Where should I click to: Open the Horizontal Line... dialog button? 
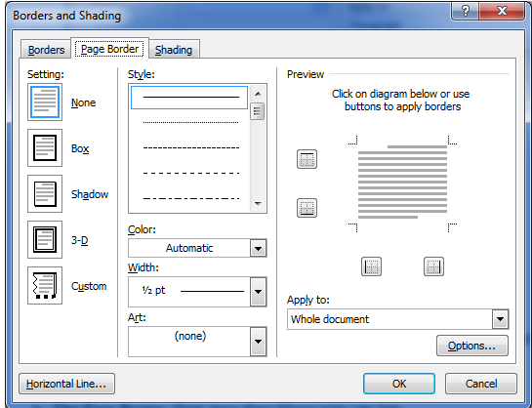coord(66,384)
